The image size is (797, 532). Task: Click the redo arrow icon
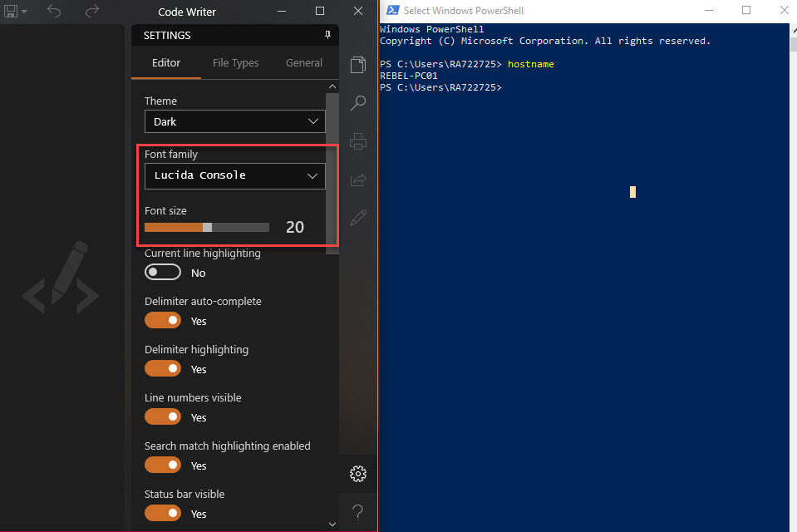point(92,11)
